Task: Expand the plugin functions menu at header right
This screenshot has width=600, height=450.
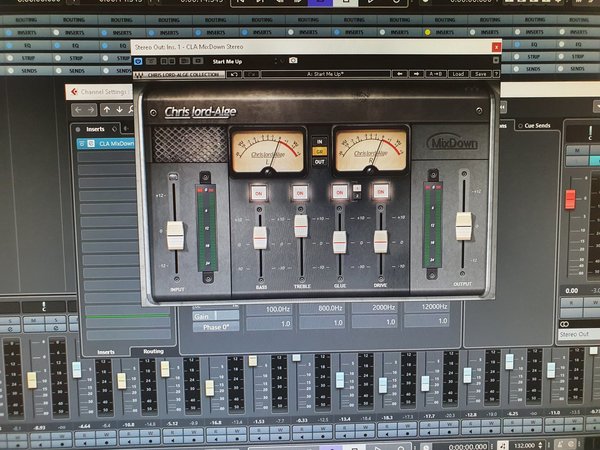Action: [x=496, y=60]
